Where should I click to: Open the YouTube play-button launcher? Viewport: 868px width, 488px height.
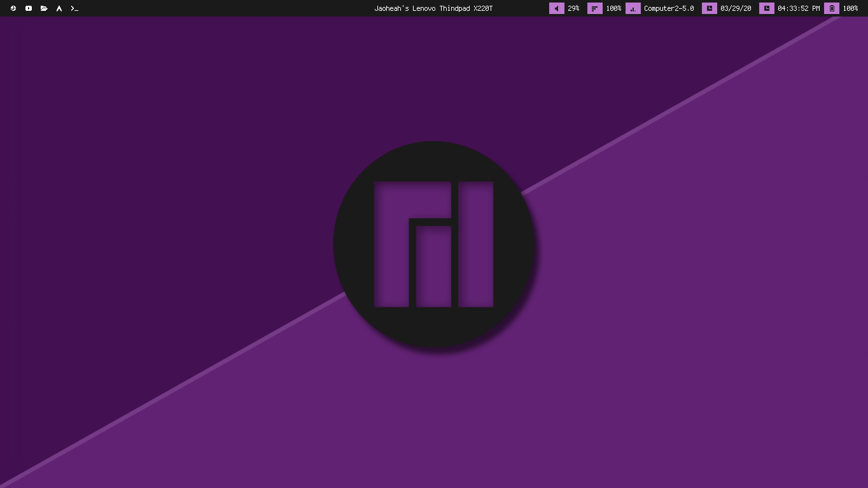click(29, 8)
